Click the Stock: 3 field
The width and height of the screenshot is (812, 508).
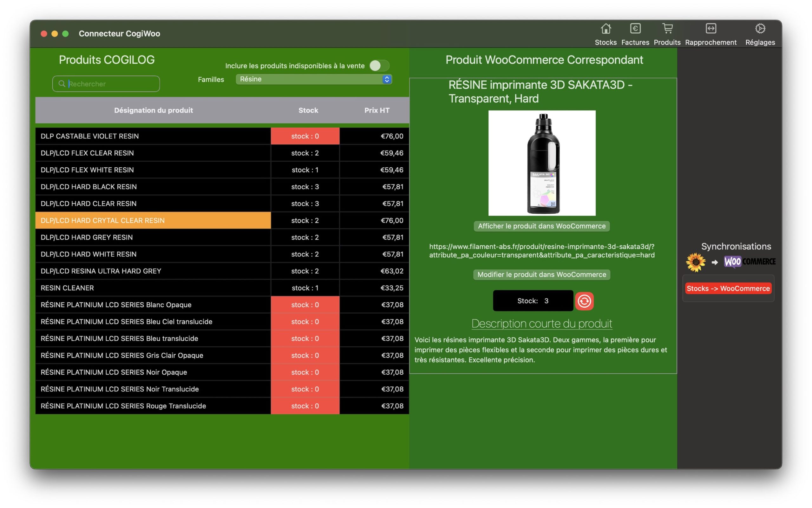tap(533, 301)
